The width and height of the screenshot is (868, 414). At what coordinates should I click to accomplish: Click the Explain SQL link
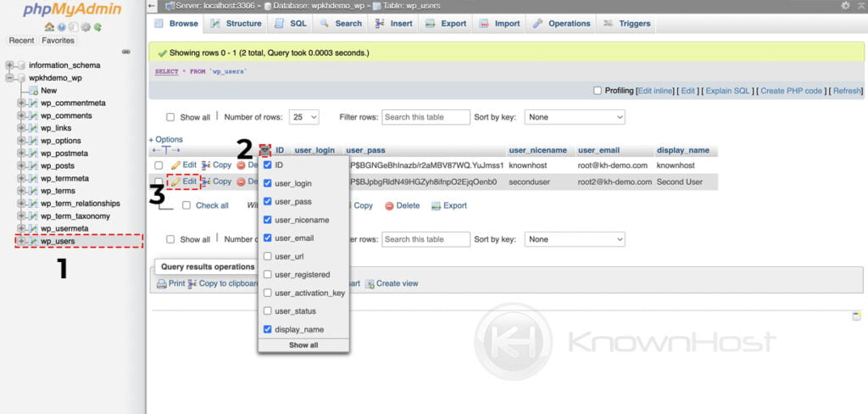[727, 91]
